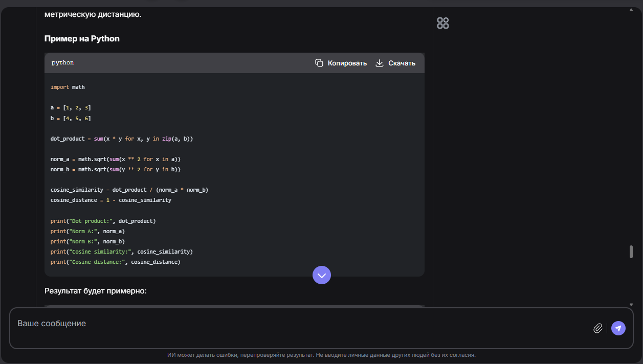The width and height of the screenshot is (643, 364).
Task: Click the vertical scrollbar thumb on the right
Action: [x=631, y=252]
